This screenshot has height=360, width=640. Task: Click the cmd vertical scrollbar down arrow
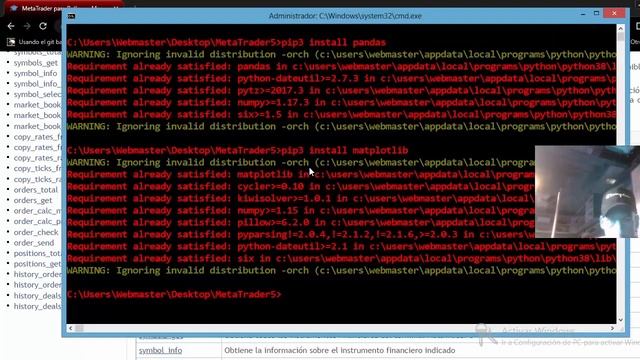click(620, 320)
